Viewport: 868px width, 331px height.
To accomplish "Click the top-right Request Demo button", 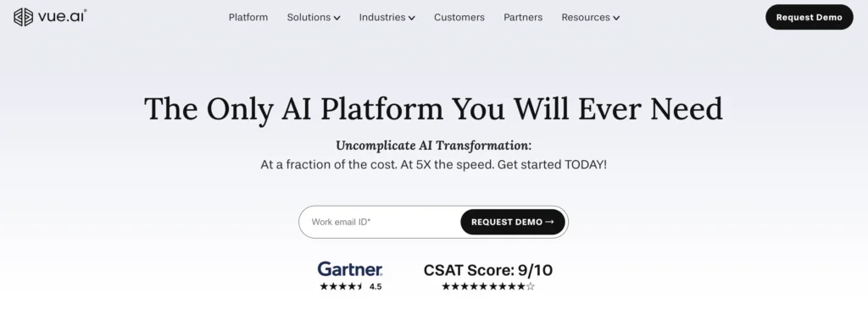I will (x=809, y=17).
